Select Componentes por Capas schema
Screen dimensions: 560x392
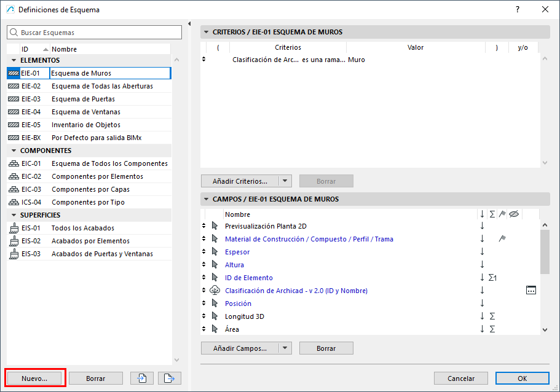tap(89, 189)
